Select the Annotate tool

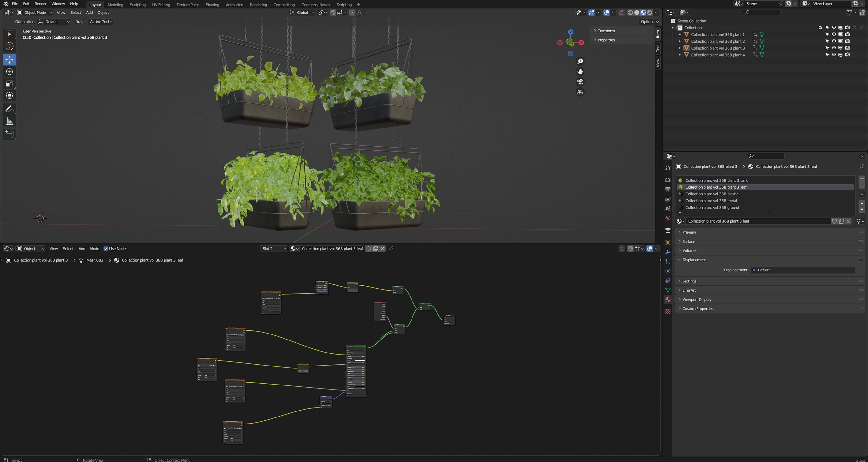click(9, 109)
